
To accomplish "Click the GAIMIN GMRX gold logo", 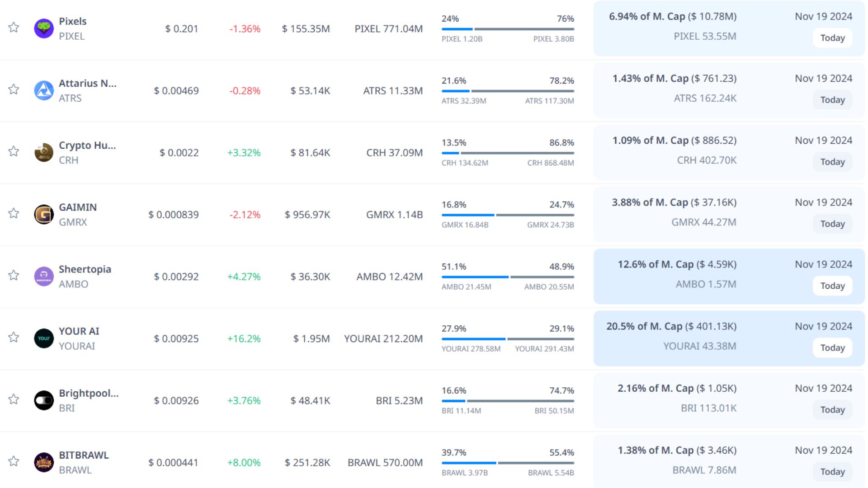I will [44, 215].
